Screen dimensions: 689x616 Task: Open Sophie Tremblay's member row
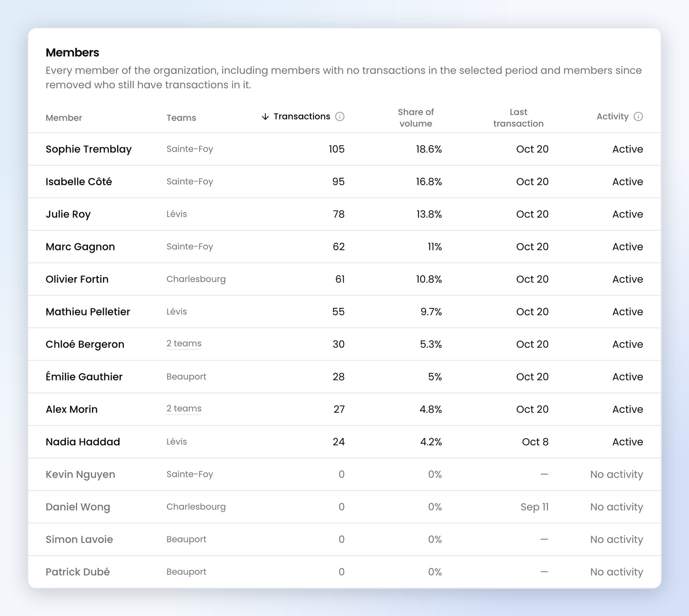[344, 149]
